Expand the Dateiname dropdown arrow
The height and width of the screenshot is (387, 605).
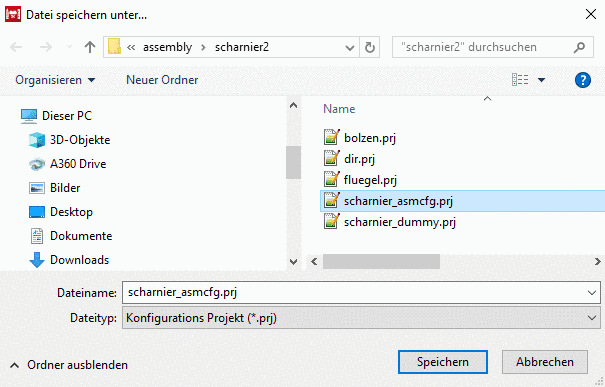click(x=592, y=293)
